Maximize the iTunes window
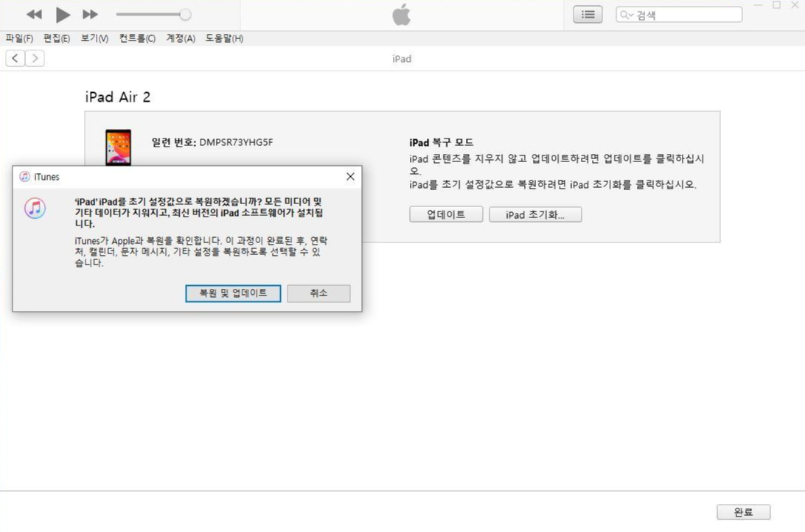805x532 pixels. pyautogui.click(x=777, y=5)
